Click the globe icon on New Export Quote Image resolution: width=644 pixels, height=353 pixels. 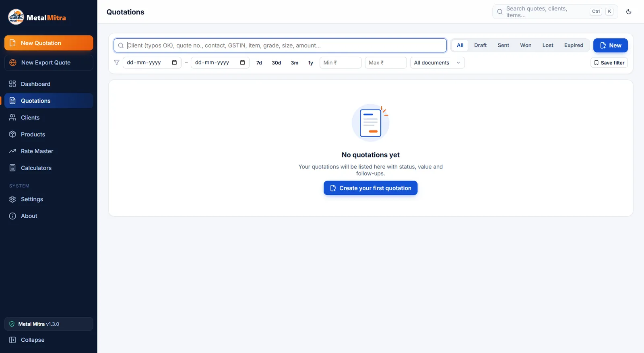click(13, 62)
